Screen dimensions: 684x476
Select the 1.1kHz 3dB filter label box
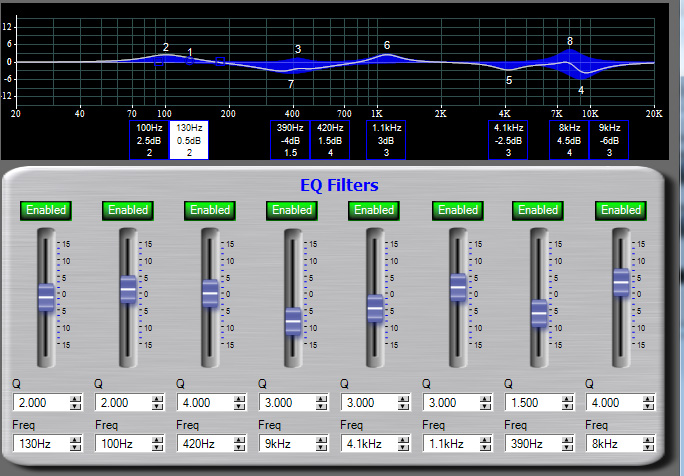[386, 141]
